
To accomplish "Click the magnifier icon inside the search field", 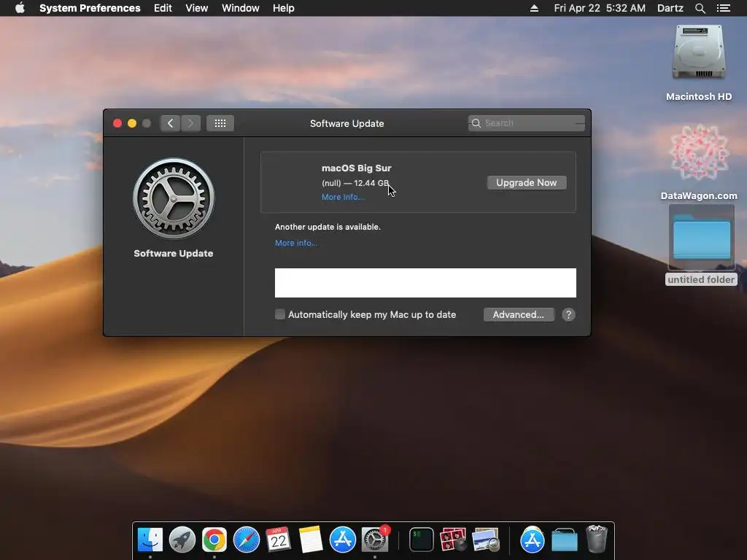I will (x=476, y=122).
